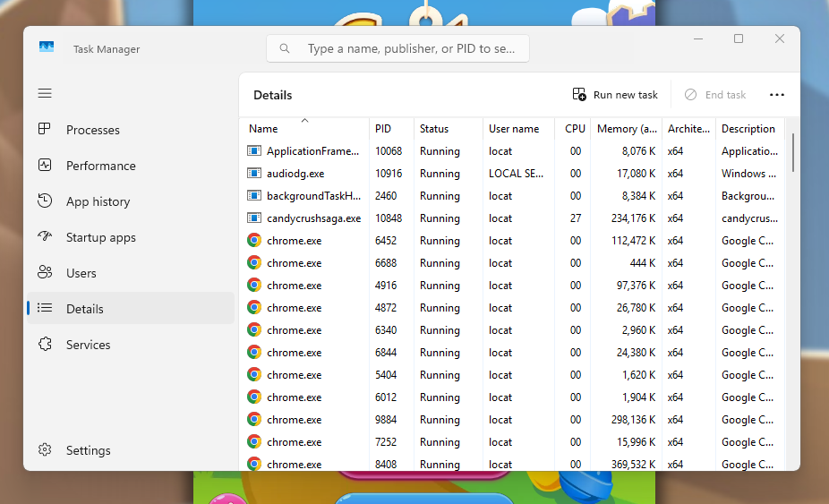Click the process search input field

(x=397, y=48)
